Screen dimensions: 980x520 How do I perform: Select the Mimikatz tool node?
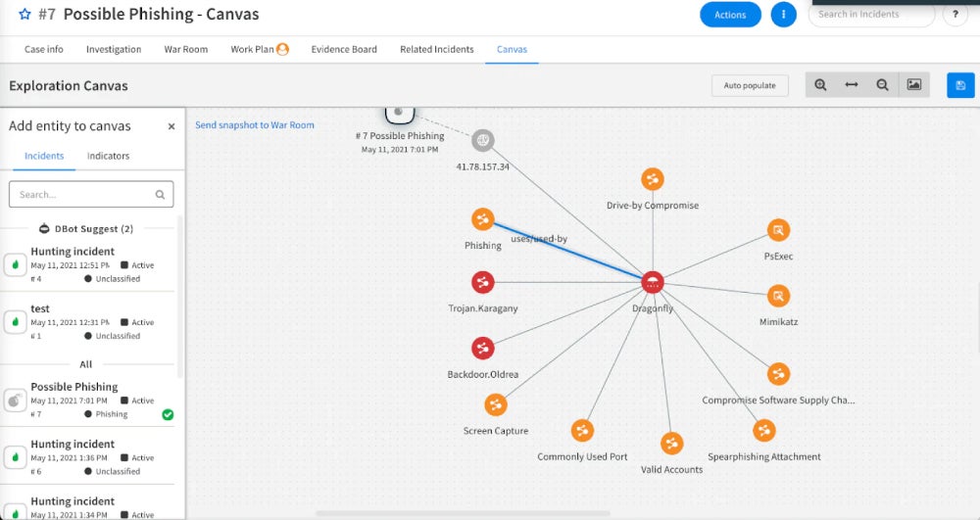[778, 296]
